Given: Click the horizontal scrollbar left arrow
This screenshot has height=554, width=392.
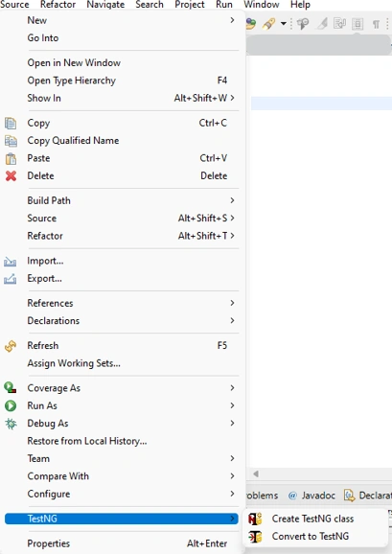Looking at the screenshot, I should click(x=256, y=473).
